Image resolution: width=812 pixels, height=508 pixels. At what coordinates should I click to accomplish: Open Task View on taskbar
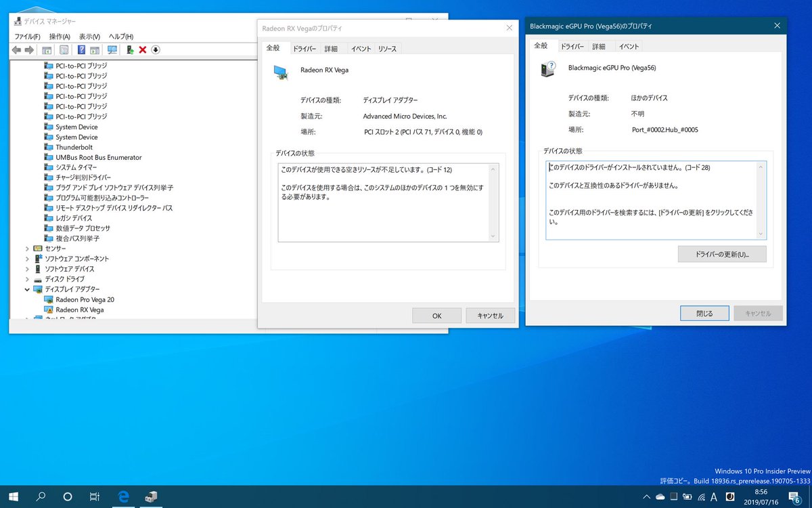(95, 496)
